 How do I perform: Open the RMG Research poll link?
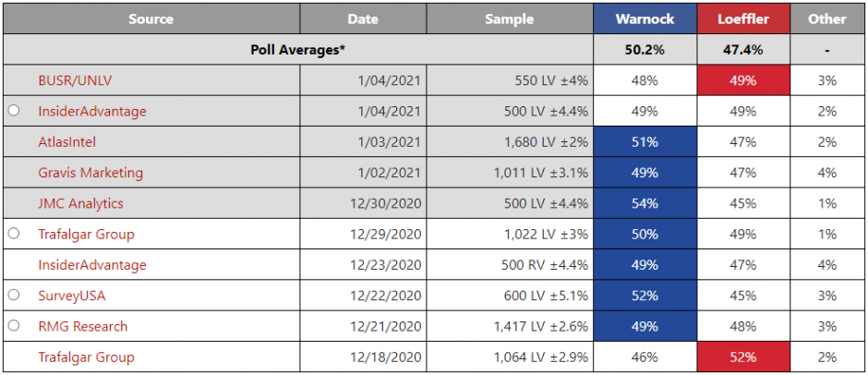click(83, 326)
